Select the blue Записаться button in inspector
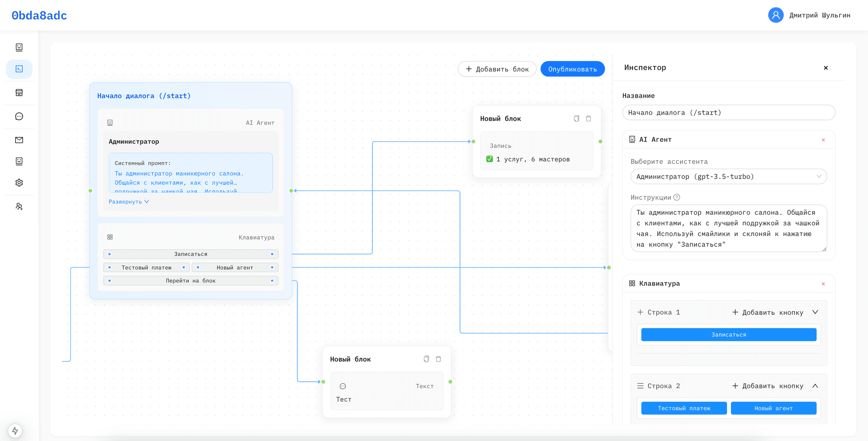Viewport: 868px width, 441px height. (x=729, y=335)
